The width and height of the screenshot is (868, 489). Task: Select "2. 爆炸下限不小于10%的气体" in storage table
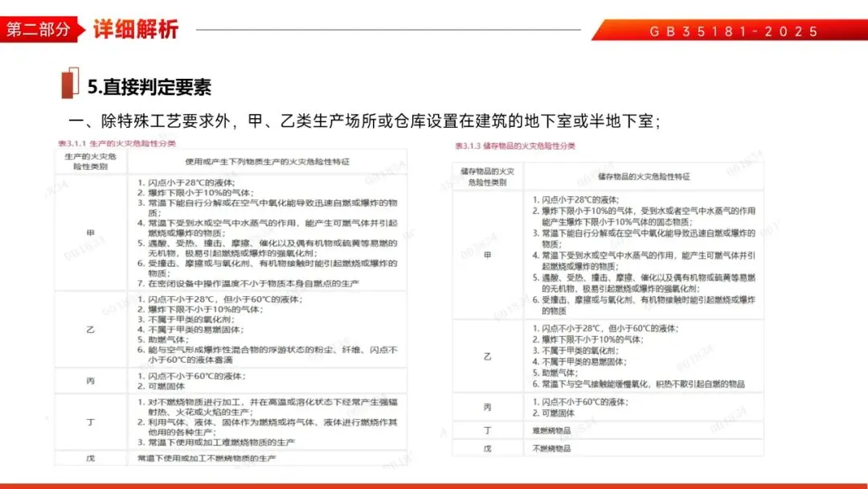point(588,339)
